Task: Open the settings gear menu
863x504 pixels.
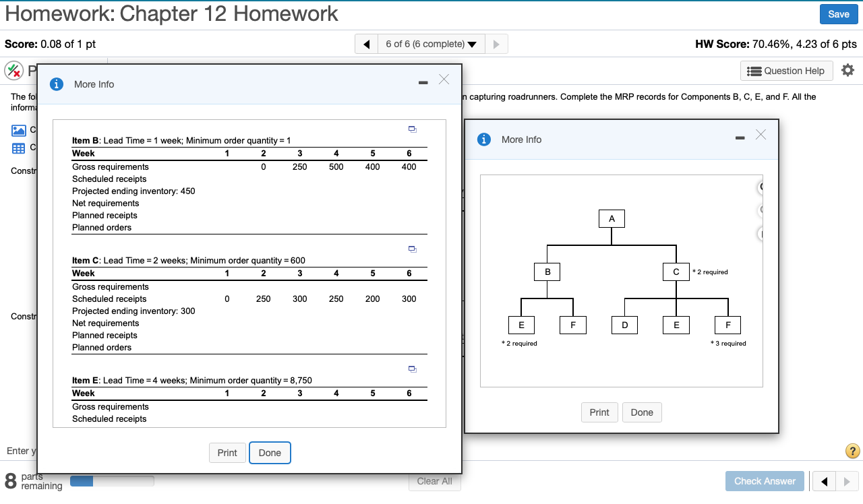Action: (x=847, y=69)
